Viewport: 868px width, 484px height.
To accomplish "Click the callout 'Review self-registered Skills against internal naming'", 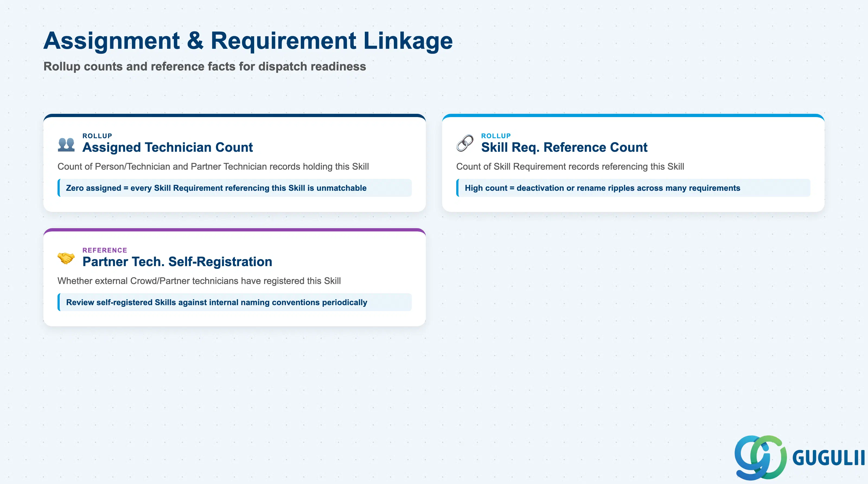I will point(235,302).
